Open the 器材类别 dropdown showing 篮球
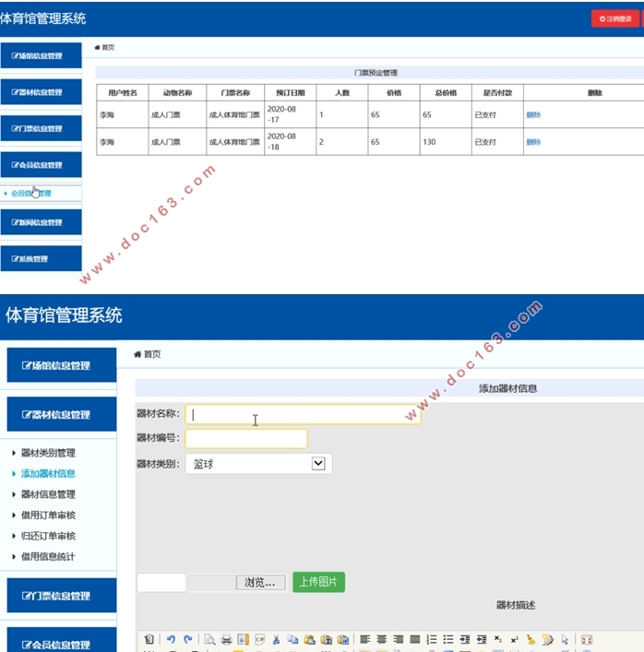Image resolution: width=644 pixels, height=652 pixels. [x=258, y=464]
